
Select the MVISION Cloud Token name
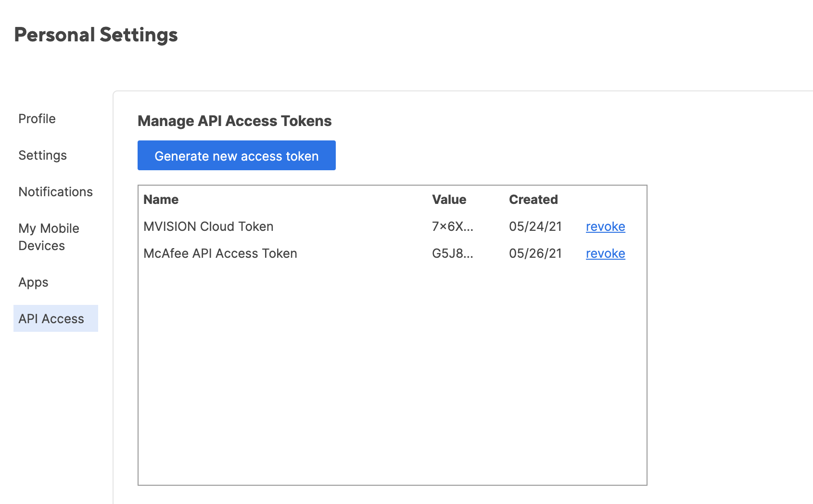tap(208, 227)
